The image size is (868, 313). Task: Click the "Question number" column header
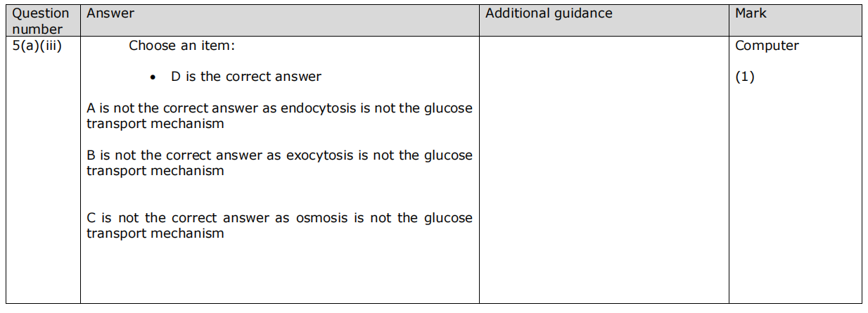42,21
